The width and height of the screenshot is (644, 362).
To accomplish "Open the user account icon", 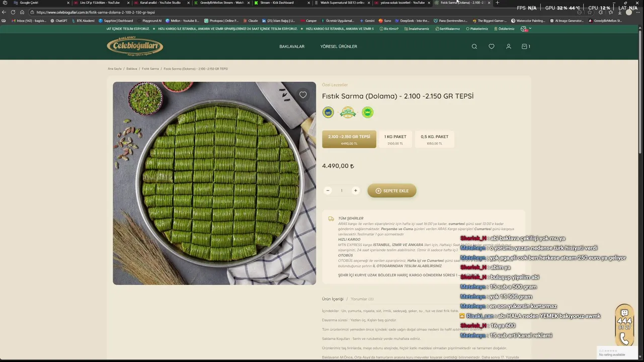I will tap(509, 46).
